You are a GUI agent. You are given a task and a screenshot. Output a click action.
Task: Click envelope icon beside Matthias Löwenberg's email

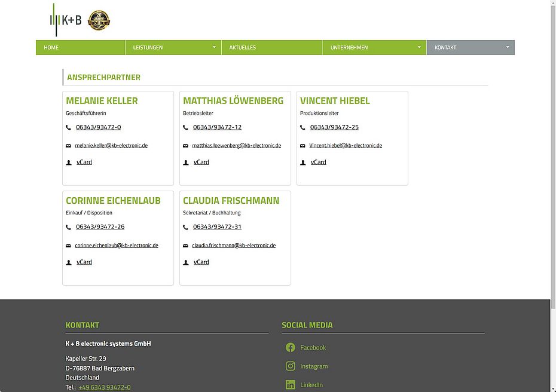[185, 146]
